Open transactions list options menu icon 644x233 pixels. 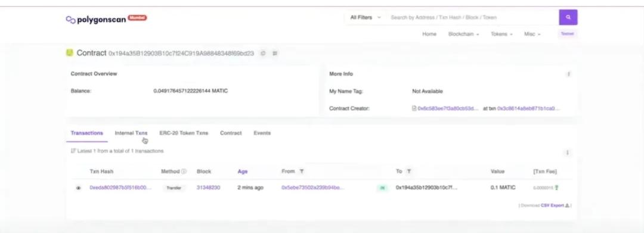(567, 152)
